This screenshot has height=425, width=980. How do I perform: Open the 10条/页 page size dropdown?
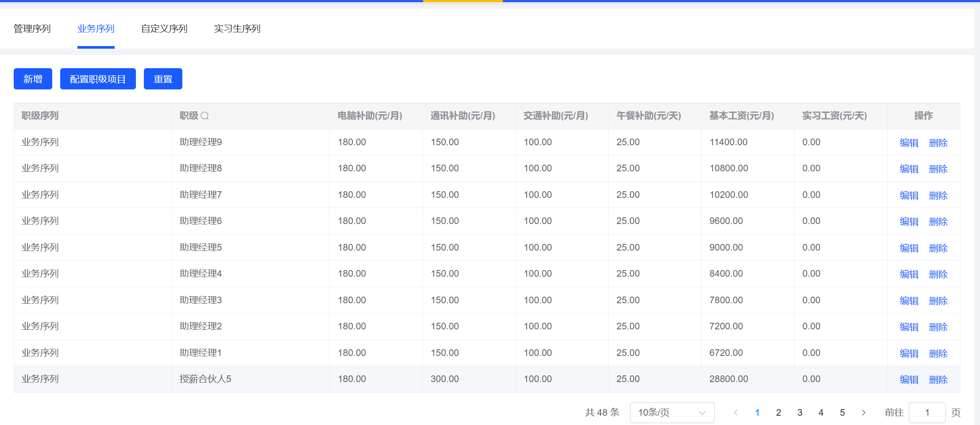click(x=671, y=413)
